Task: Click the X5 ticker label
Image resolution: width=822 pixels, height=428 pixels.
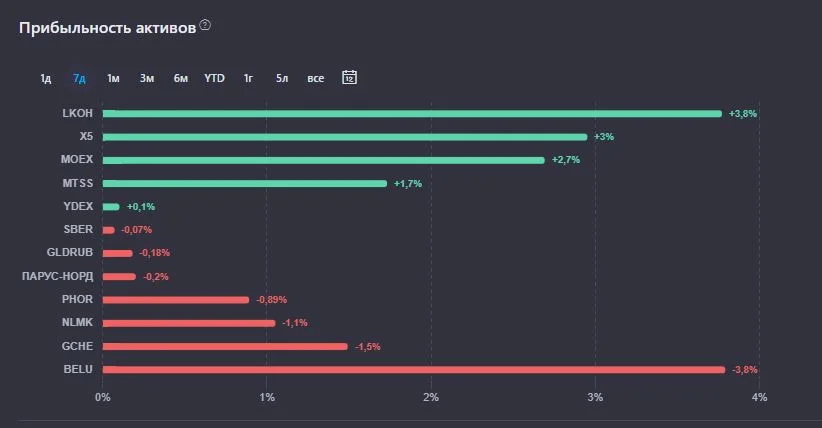Action: tap(86, 136)
